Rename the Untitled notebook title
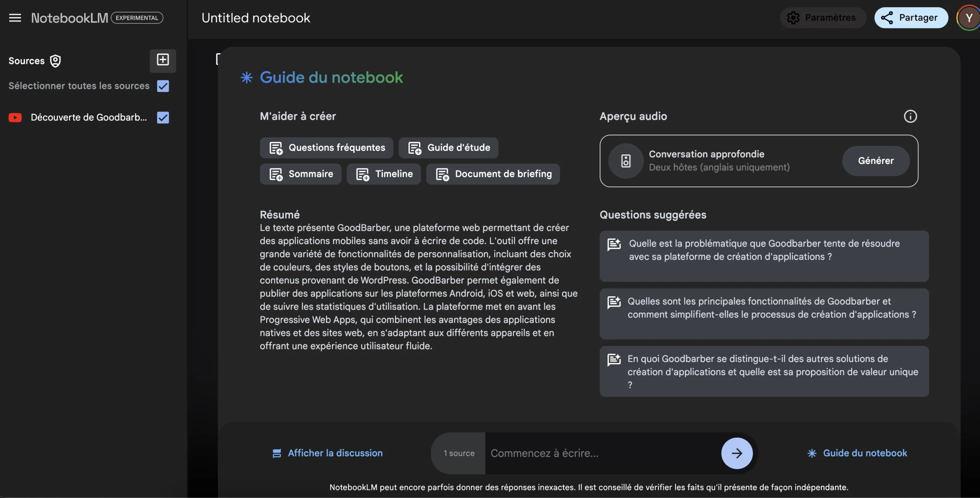The image size is (980, 498). (x=256, y=18)
